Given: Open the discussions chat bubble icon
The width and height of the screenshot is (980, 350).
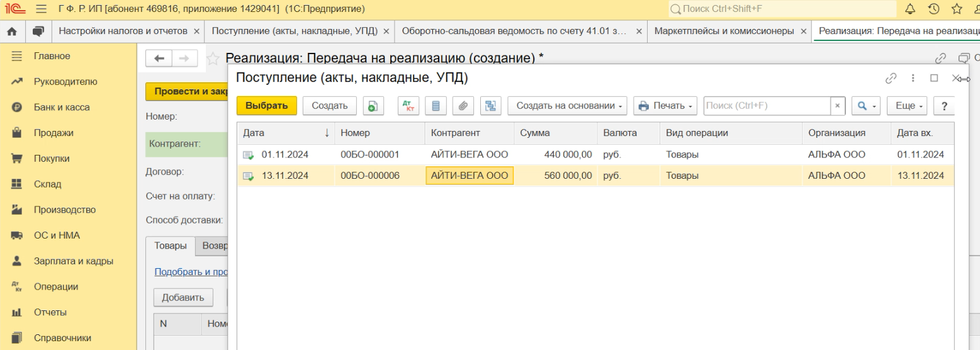Looking at the screenshot, I should point(38,31).
